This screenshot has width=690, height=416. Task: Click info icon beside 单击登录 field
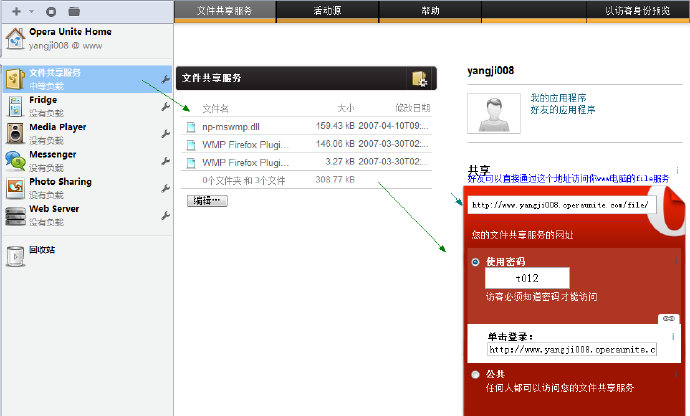673,337
